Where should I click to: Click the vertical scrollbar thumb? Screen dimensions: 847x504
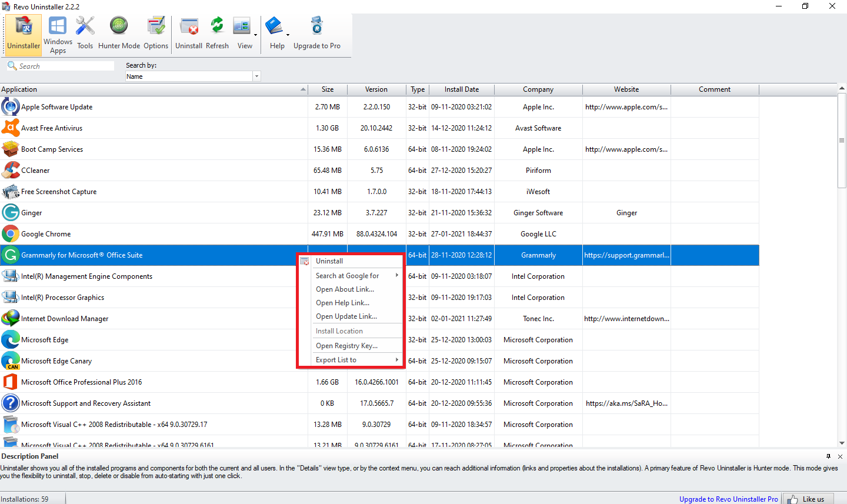(x=842, y=141)
